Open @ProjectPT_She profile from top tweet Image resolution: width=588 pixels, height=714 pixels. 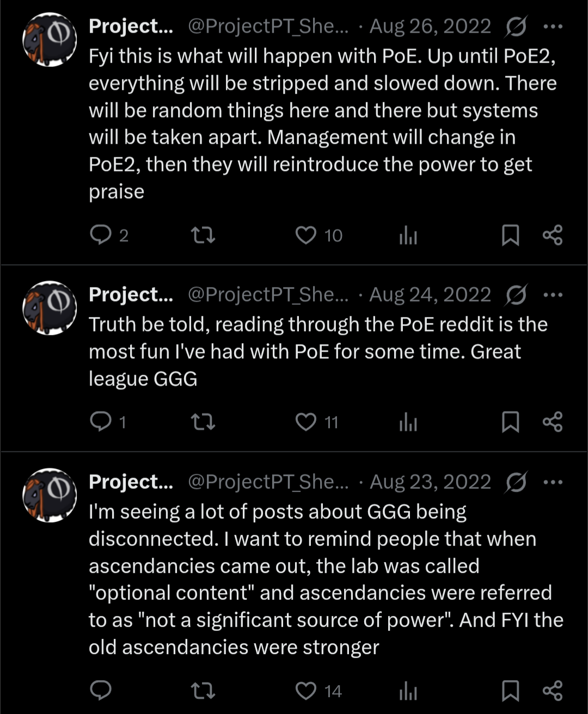268,26
